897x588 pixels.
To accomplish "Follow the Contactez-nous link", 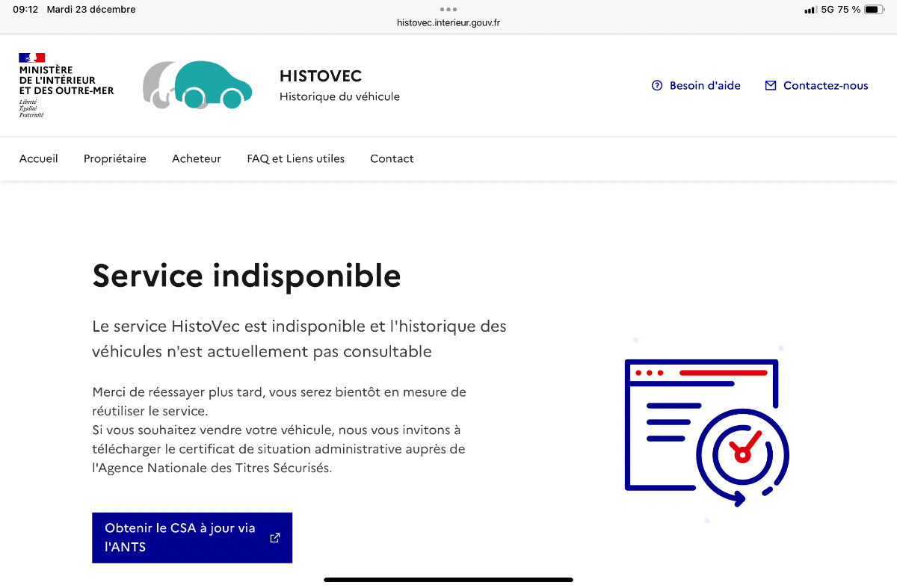I will (x=825, y=85).
